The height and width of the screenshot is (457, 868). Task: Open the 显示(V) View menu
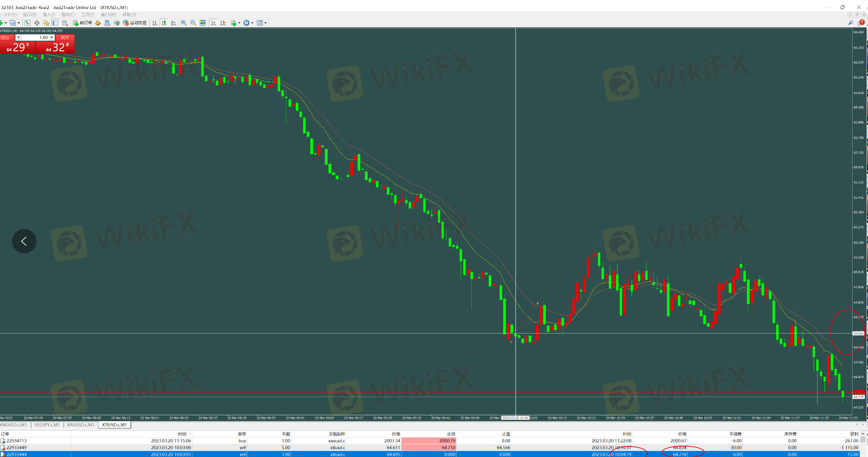pyautogui.click(x=29, y=15)
